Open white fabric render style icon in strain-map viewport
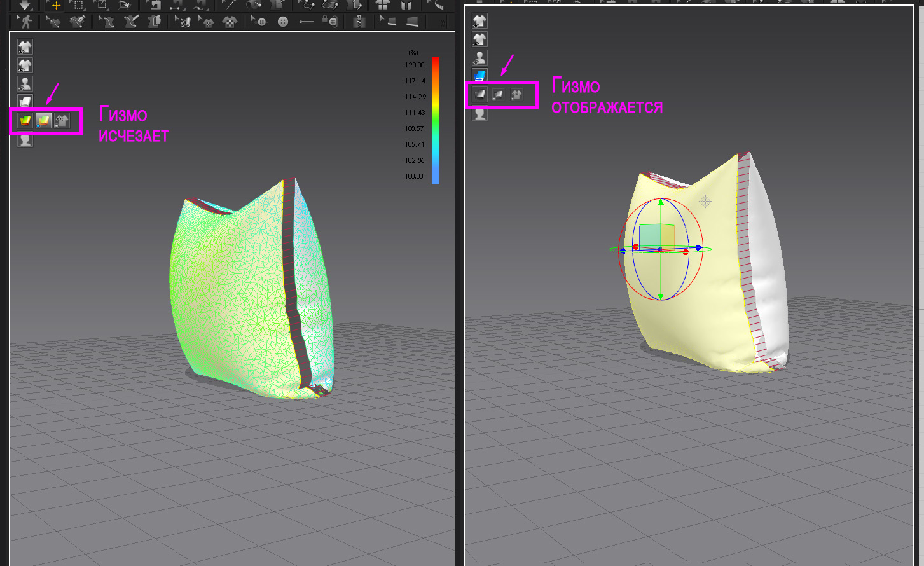The image size is (924, 566). [x=25, y=102]
